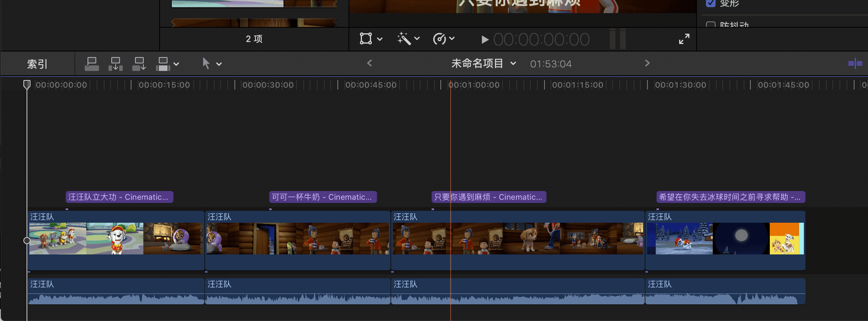Click the 01:53:04 project duration
This screenshot has width=868, height=321.
coord(551,64)
